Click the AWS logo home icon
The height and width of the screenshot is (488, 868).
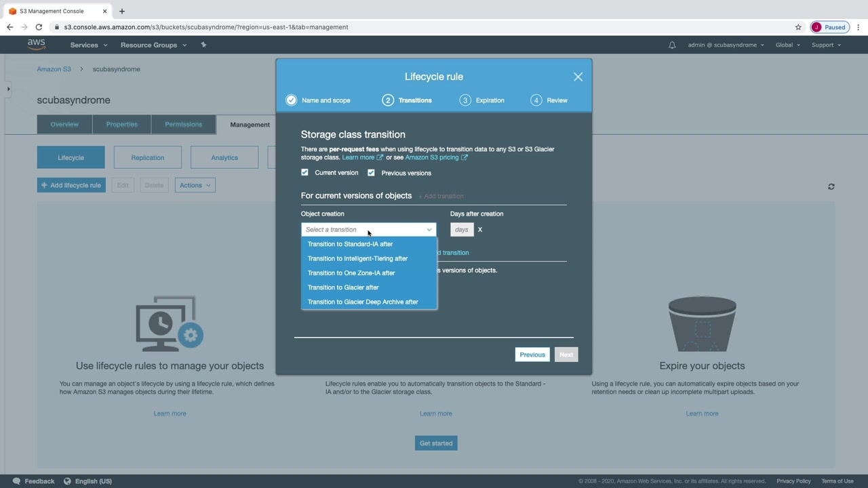[36, 45]
